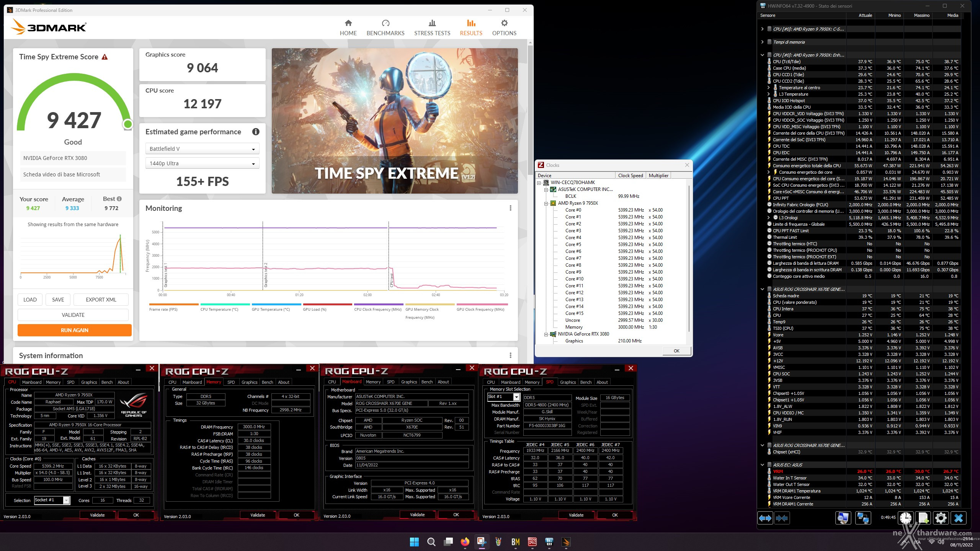Screen dimensions: 980x551
Task: Open CPU tab in CPU-Z SPD window
Action: 491,382
